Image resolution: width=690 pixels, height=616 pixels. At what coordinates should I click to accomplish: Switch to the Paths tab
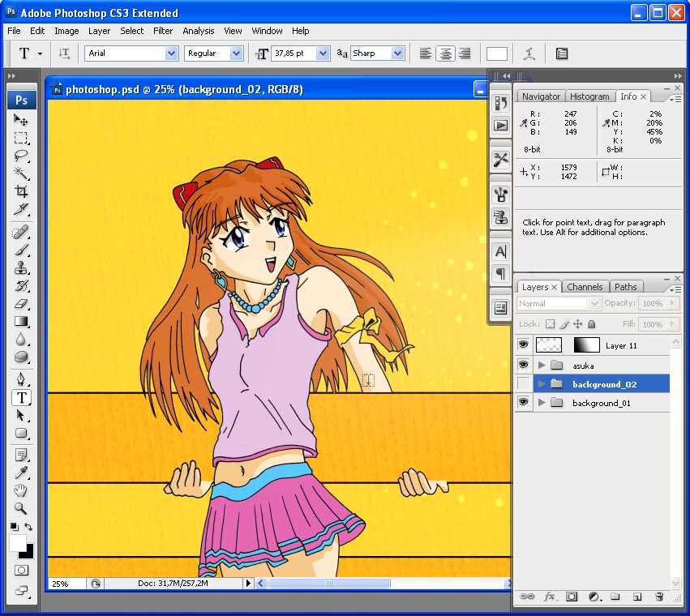625,287
